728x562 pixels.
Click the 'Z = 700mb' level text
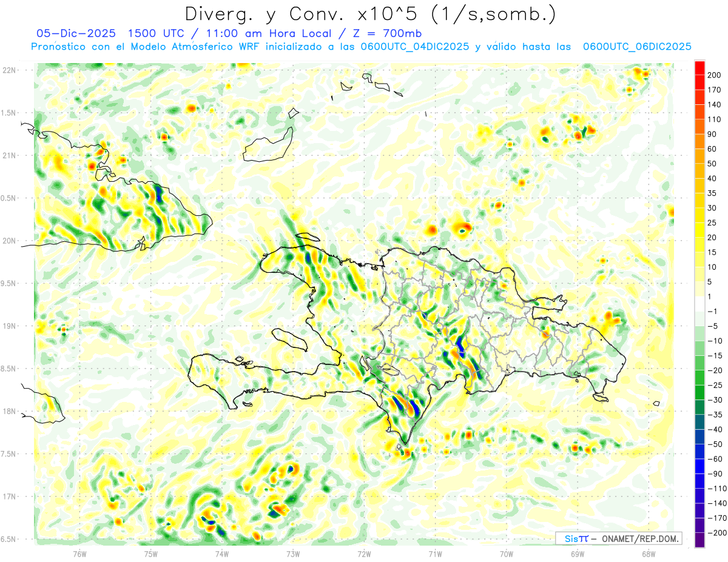pyautogui.click(x=385, y=33)
